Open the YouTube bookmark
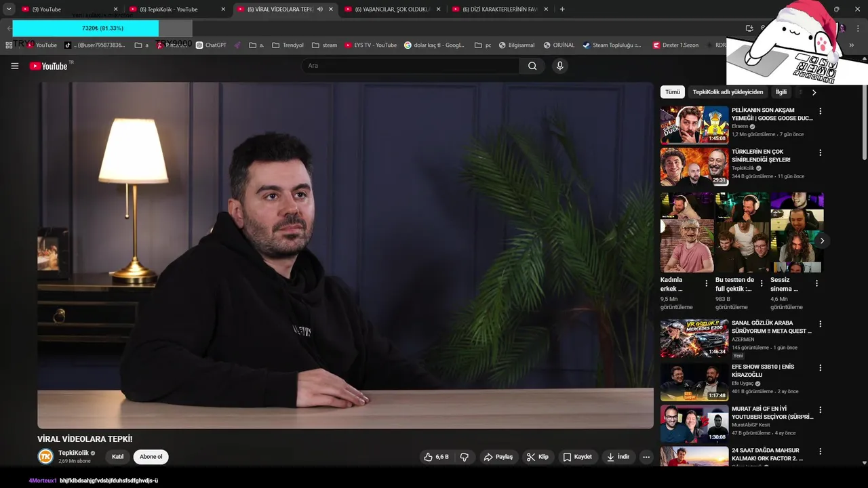868x488 pixels. (41, 45)
